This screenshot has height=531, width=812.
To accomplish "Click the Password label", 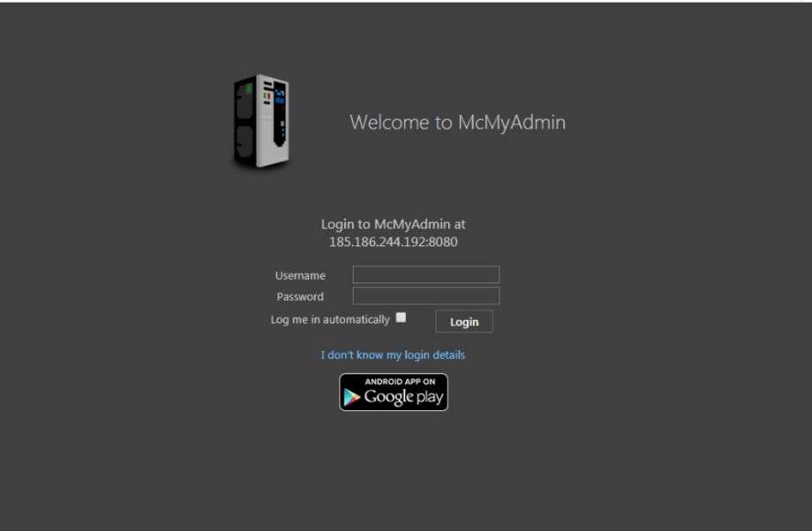I will coord(299,296).
